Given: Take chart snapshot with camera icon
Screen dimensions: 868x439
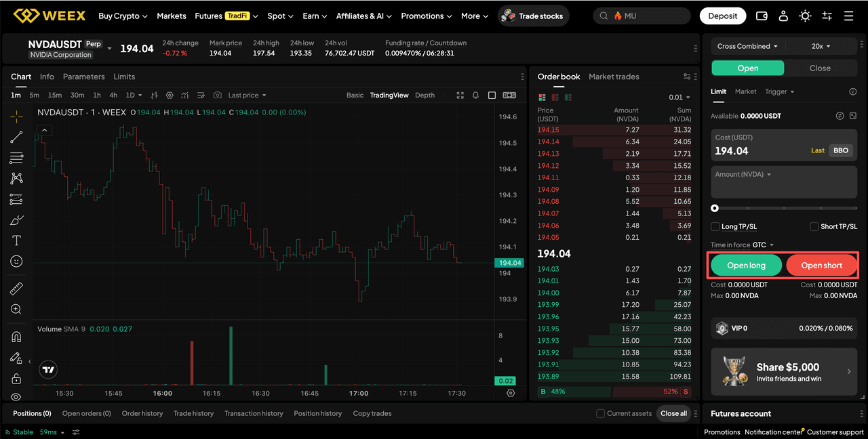Looking at the screenshot, I should [x=217, y=96].
